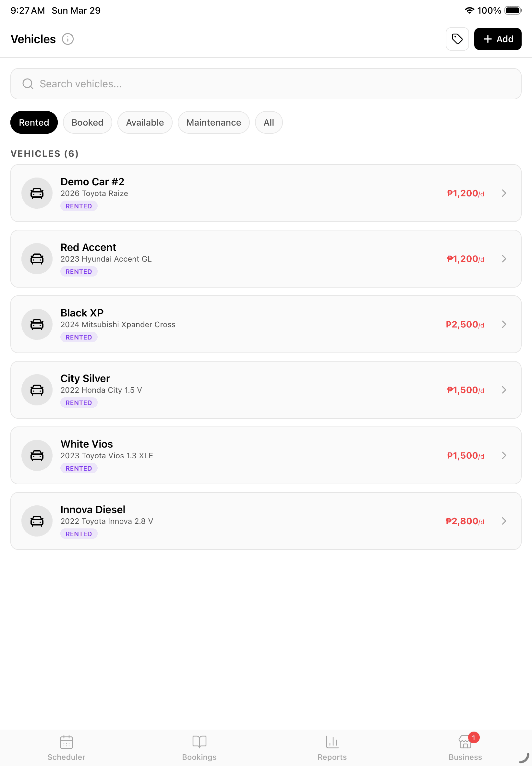532x766 pixels.
Task: Open the White Vios vehicle name
Action: (87, 444)
